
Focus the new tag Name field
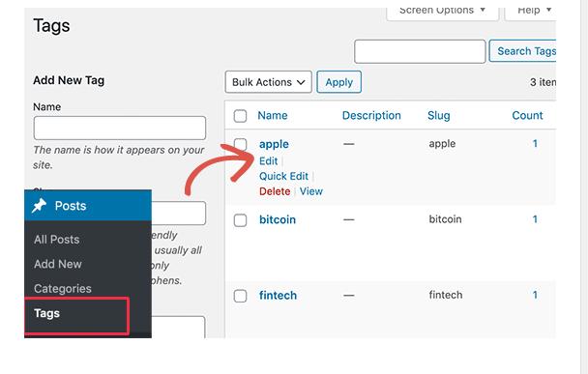(x=120, y=129)
